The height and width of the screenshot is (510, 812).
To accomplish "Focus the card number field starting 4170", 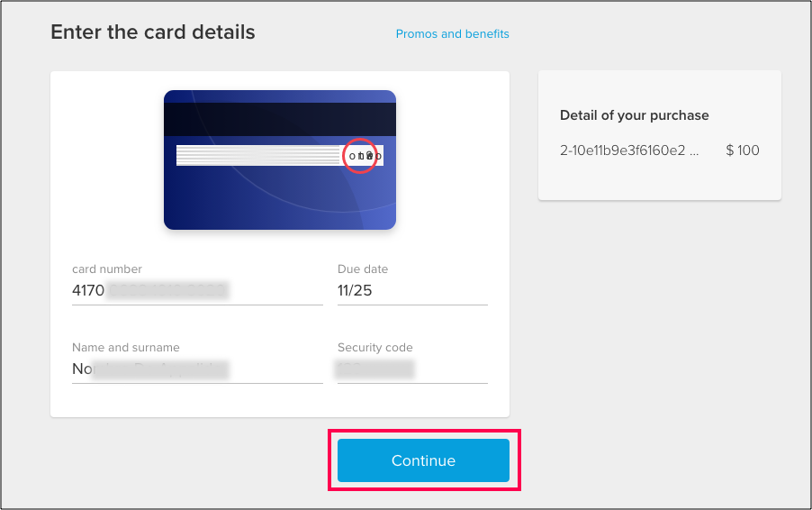I will point(197,290).
